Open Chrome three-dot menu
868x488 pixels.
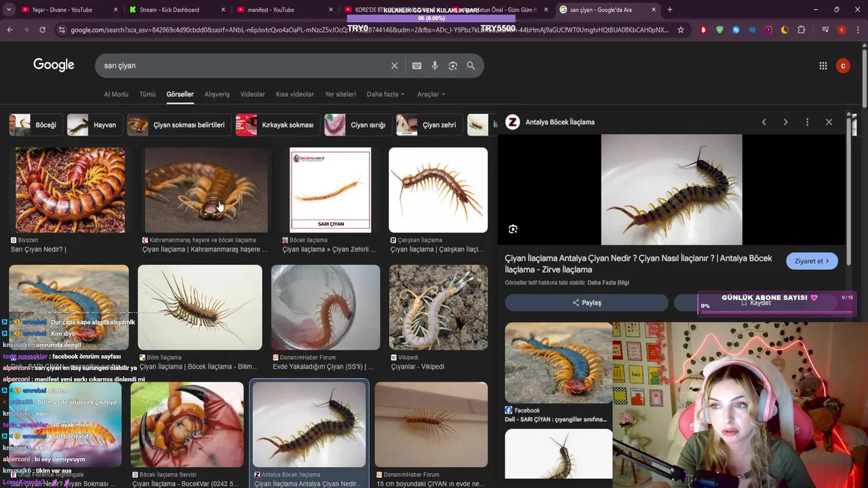[858, 30]
